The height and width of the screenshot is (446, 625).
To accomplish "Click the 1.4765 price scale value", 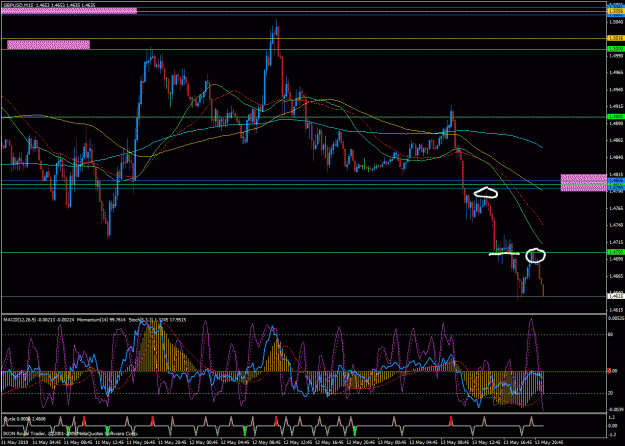I will (x=616, y=208).
